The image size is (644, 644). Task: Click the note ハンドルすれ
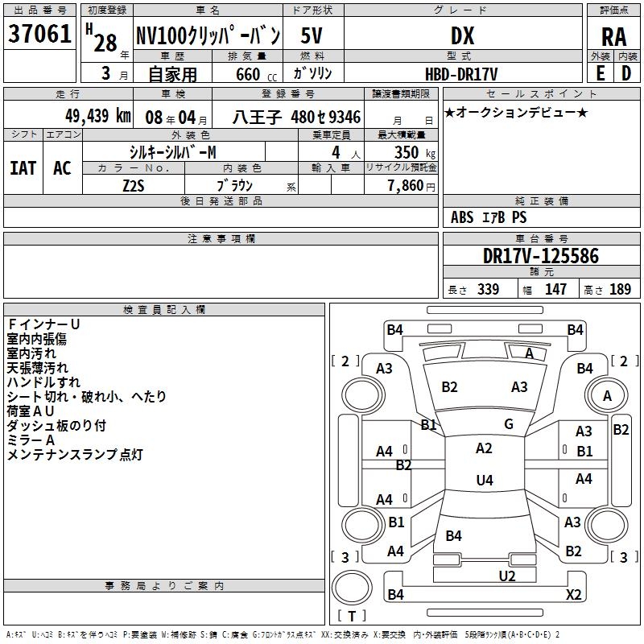coord(43,382)
